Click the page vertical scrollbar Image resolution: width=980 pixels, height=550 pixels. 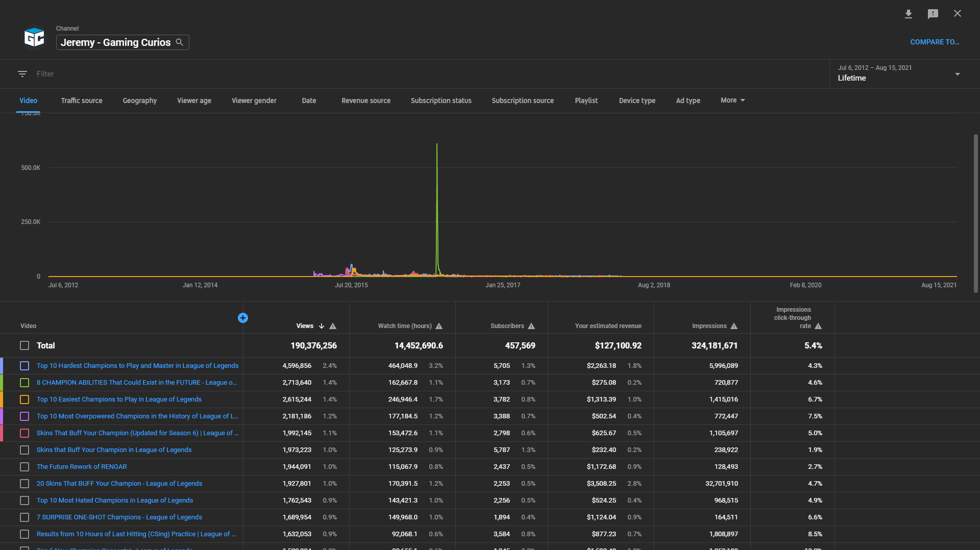click(976, 213)
